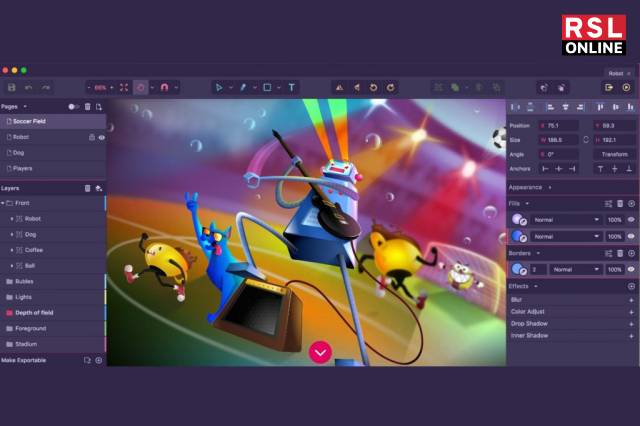
Task: Collapse the Front layer group
Action: point(3,203)
